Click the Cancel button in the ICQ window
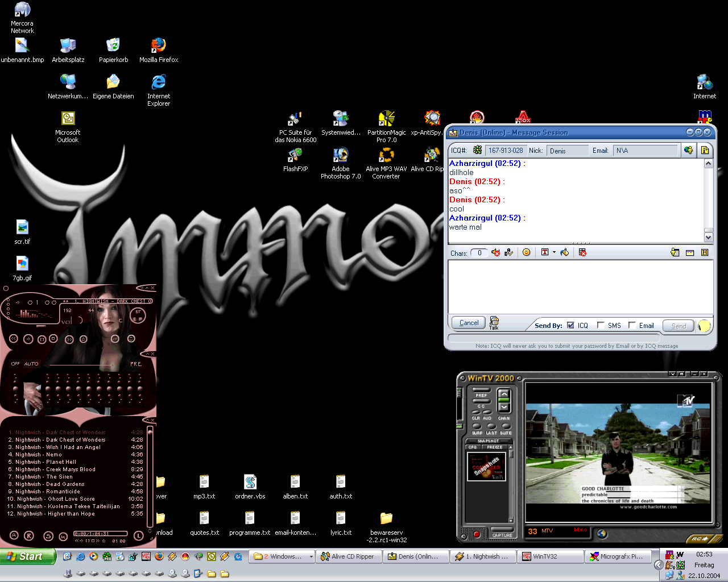The width and height of the screenshot is (728, 582). pos(469,323)
